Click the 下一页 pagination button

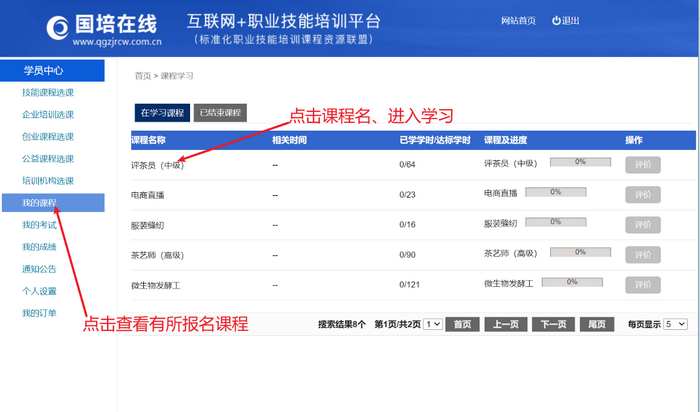pos(553,324)
